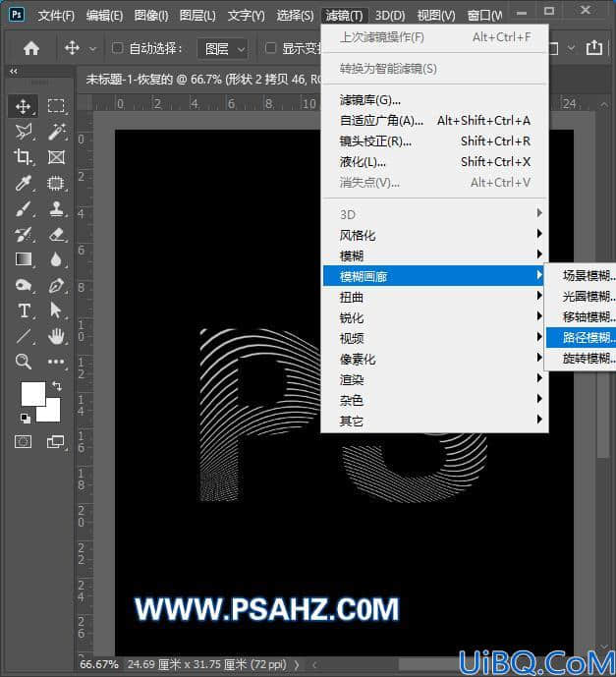The image size is (616, 677).
Task: Expand the 扭曲 submenu
Action: click(435, 297)
